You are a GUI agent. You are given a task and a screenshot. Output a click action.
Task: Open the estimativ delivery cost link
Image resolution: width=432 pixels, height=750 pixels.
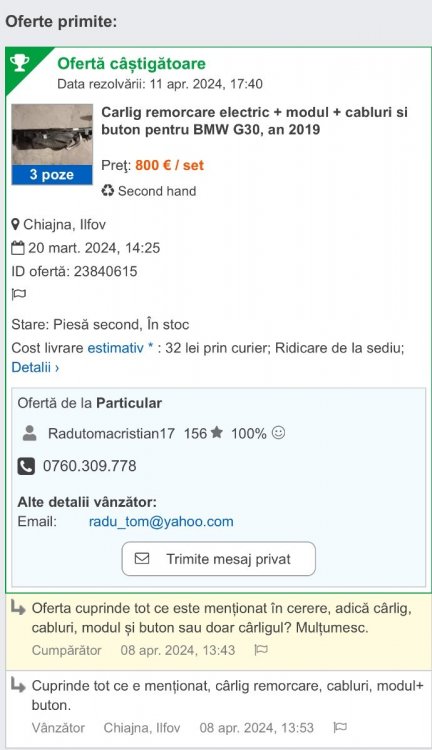tap(115, 348)
